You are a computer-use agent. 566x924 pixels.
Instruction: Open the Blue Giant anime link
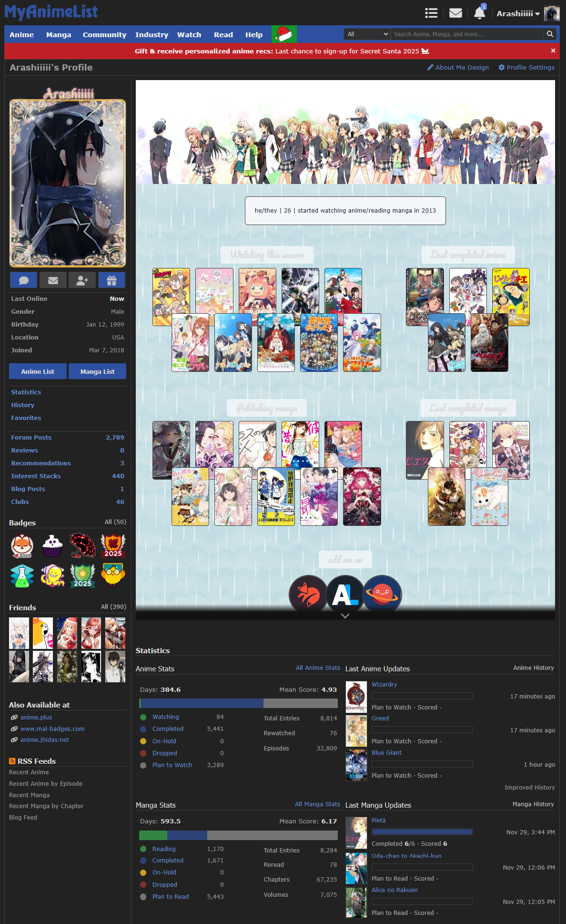pos(386,752)
